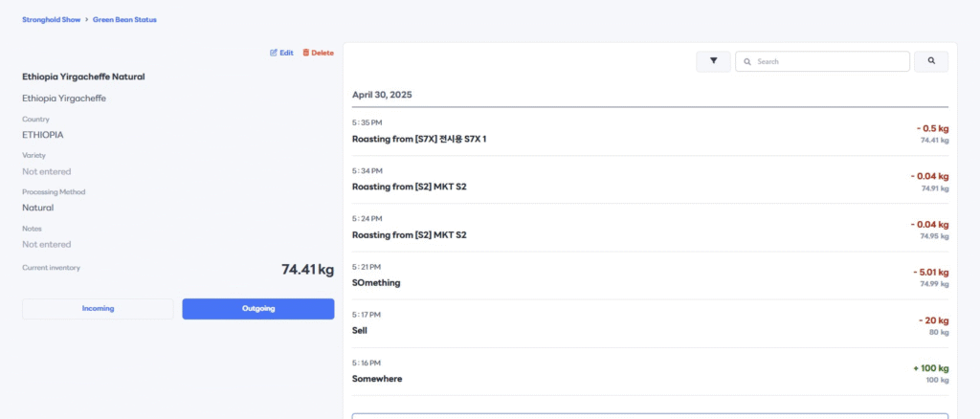Open the Stronghold Show breadcrumb

coord(52,19)
